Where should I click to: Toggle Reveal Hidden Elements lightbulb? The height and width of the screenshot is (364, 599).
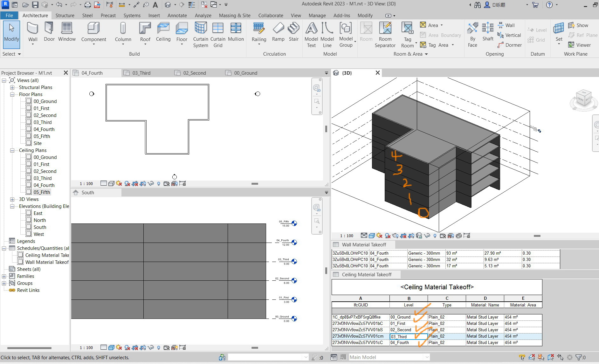point(159,183)
